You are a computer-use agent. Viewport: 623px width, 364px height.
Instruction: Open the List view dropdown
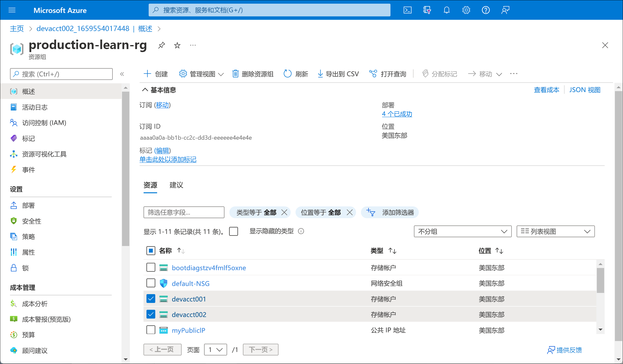coord(555,231)
